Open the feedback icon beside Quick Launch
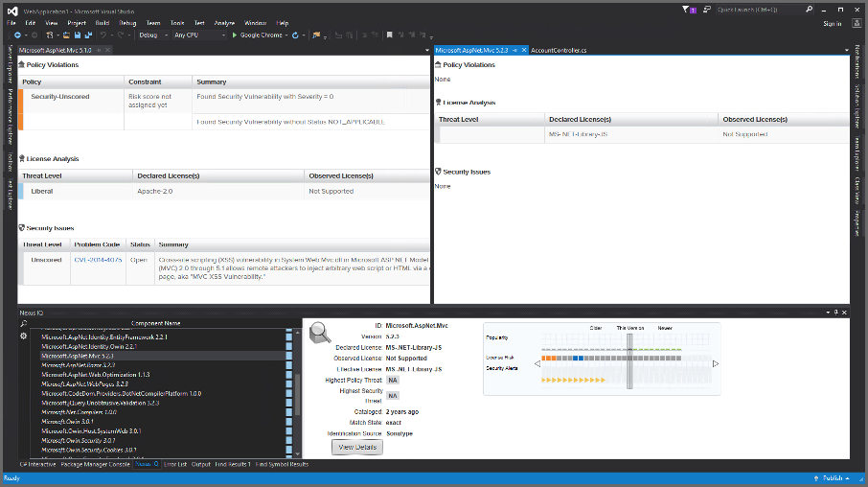The image size is (868, 487). coord(707,10)
